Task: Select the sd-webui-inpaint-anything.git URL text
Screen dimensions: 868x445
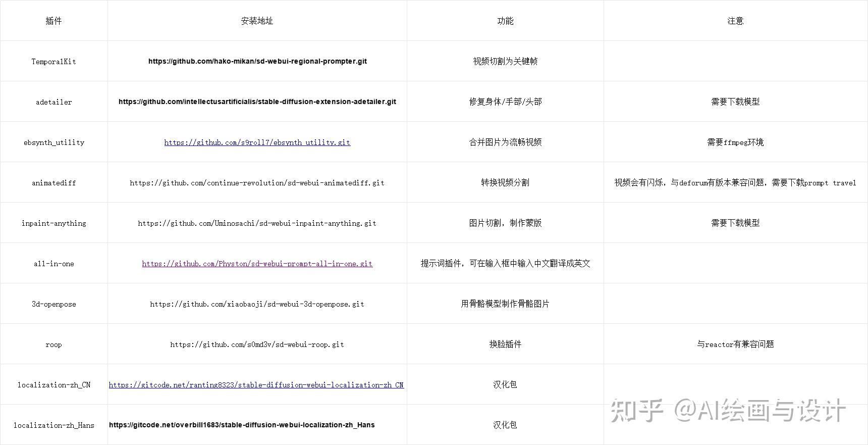Action: [x=257, y=223]
